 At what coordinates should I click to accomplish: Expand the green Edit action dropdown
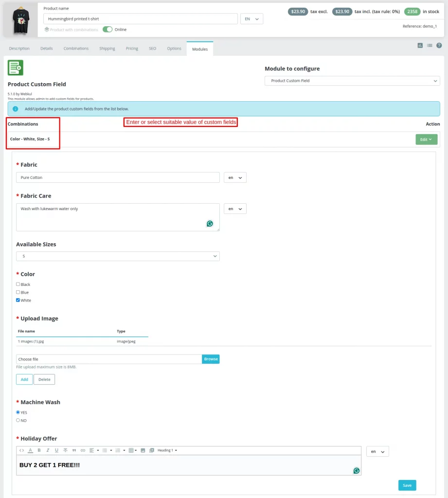[427, 140]
